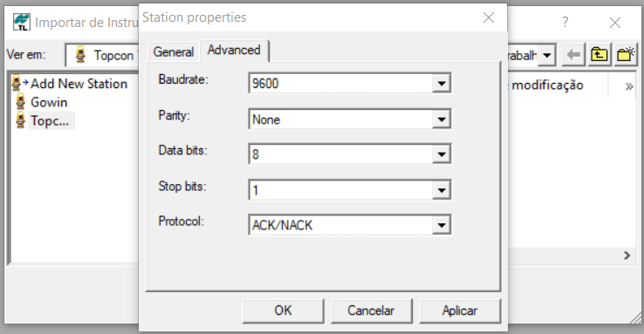Select the Gowin station icon

(x=20, y=102)
